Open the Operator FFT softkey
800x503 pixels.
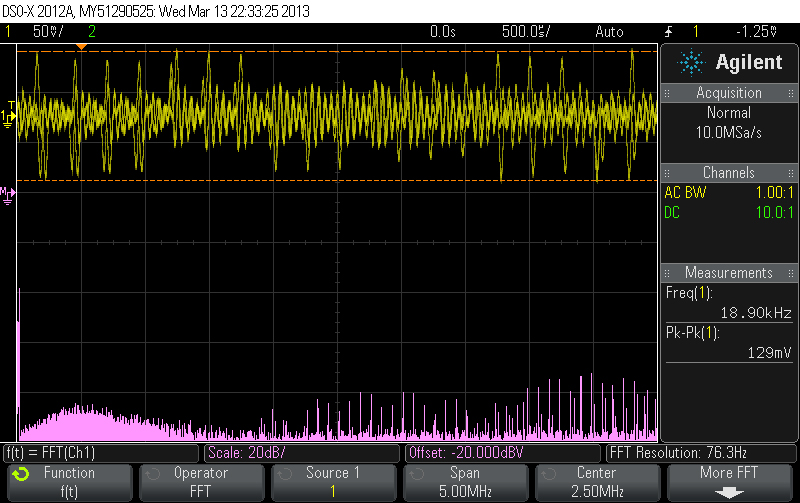[x=202, y=482]
